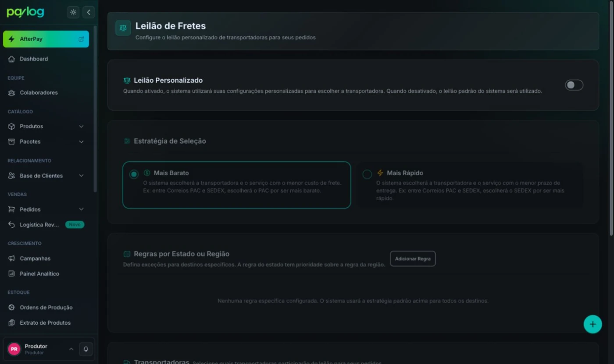Click the Novo badge on Logística Reversa

(x=75, y=225)
